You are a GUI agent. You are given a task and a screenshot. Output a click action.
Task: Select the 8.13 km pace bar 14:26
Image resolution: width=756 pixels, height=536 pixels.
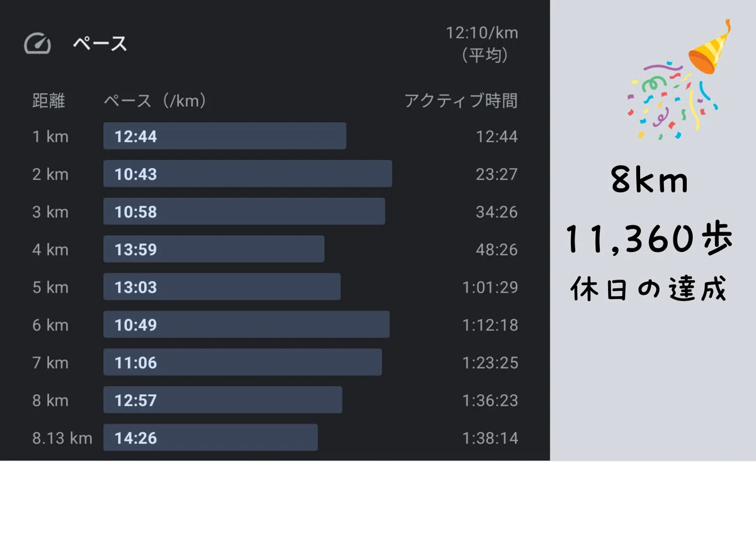[x=210, y=438]
